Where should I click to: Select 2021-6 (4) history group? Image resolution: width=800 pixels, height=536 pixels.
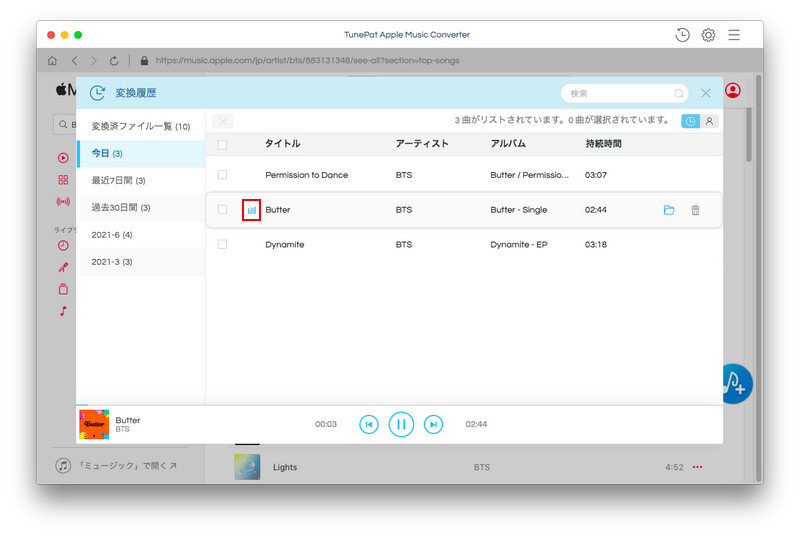tap(141, 235)
